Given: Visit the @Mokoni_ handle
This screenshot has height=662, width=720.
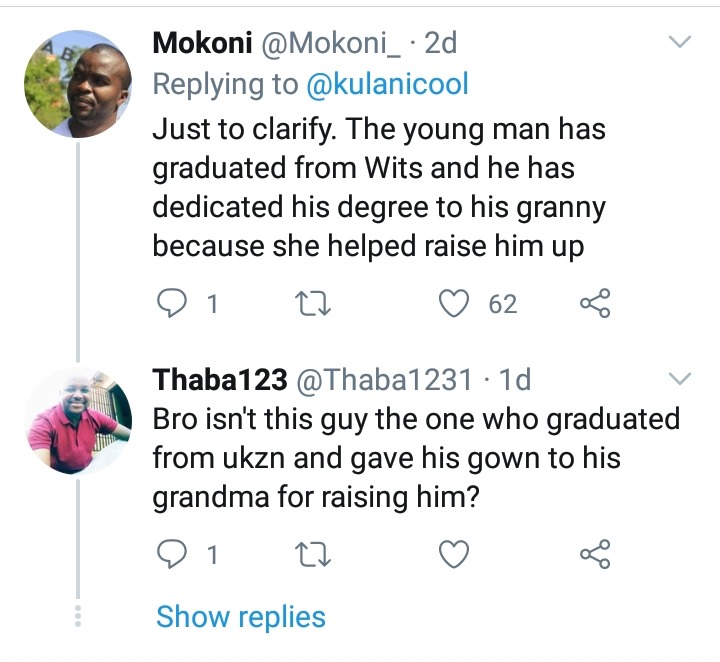Looking at the screenshot, I should [331, 44].
